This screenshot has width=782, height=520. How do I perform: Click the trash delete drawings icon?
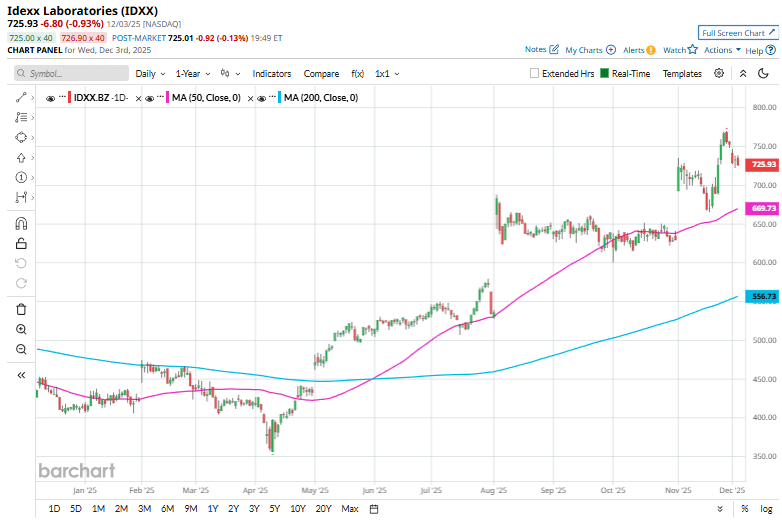click(21, 308)
